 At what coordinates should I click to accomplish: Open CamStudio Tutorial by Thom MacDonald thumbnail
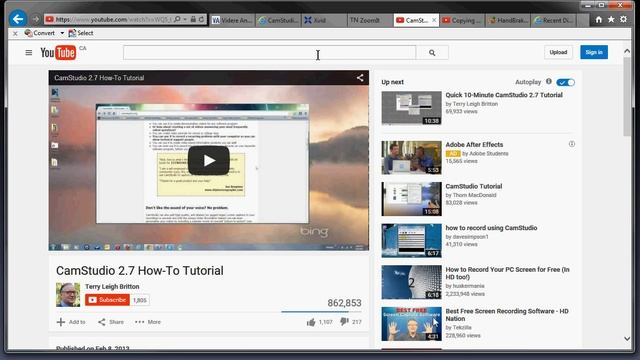click(x=411, y=199)
